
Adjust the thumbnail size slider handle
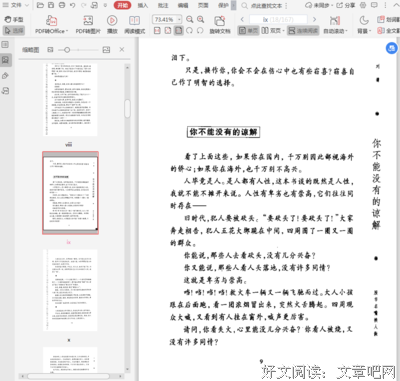pyautogui.click(x=67, y=50)
